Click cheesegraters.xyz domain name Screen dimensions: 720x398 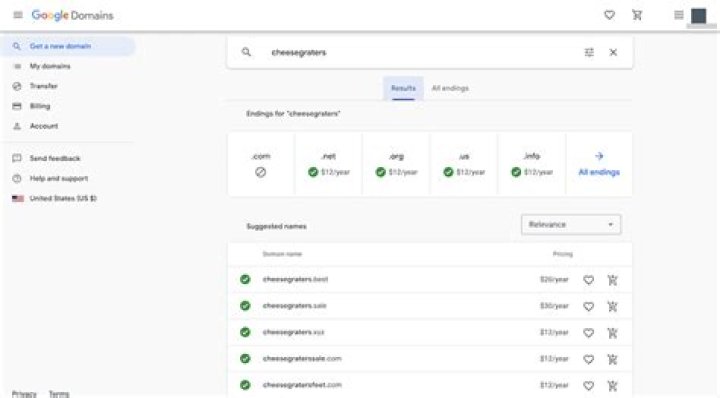tap(293, 332)
